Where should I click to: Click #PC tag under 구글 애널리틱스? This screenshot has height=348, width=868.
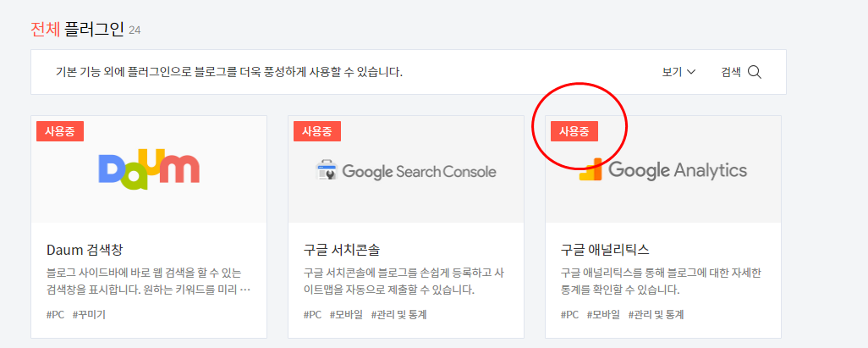pos(569,315)
